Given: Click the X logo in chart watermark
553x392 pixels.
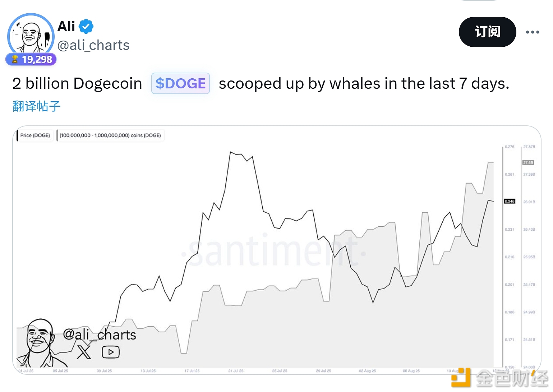Looking at the screenshot, I should (x=84, y=352).
